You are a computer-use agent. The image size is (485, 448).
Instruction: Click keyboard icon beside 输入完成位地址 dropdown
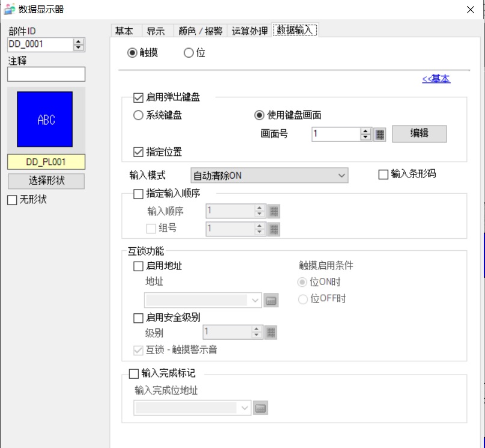(x=260, y=408)
